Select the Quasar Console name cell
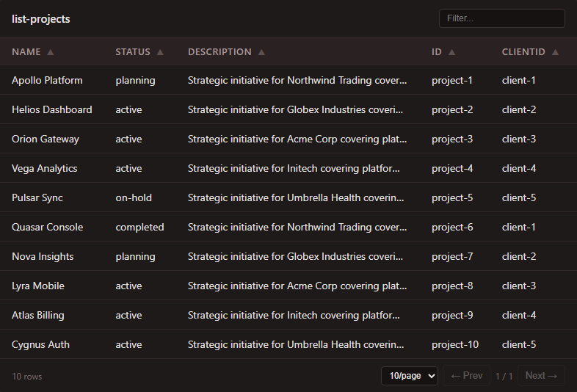Image resolution: width=577 pixels, height=392 pixels. (48, 227)
